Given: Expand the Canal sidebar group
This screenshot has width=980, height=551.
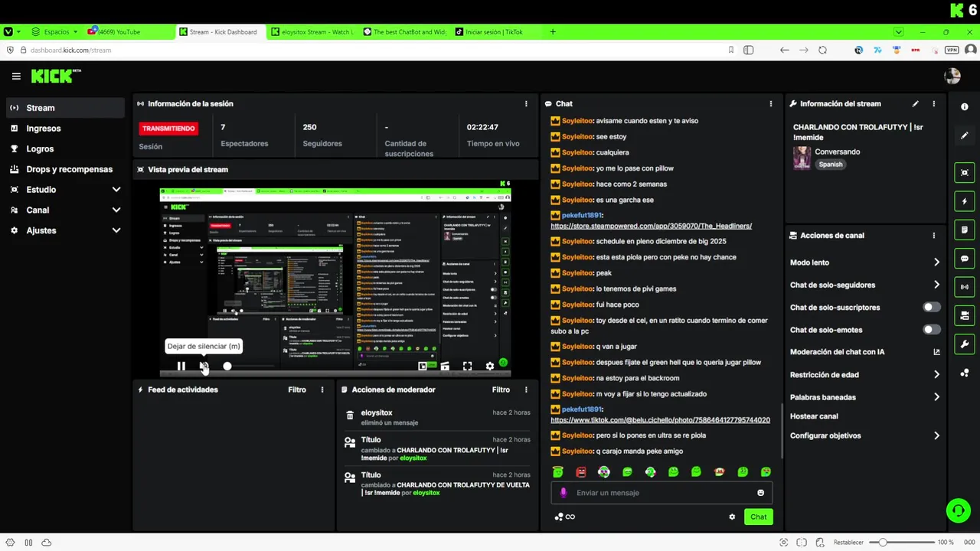Looking at the screenshot, I should 65,210.
